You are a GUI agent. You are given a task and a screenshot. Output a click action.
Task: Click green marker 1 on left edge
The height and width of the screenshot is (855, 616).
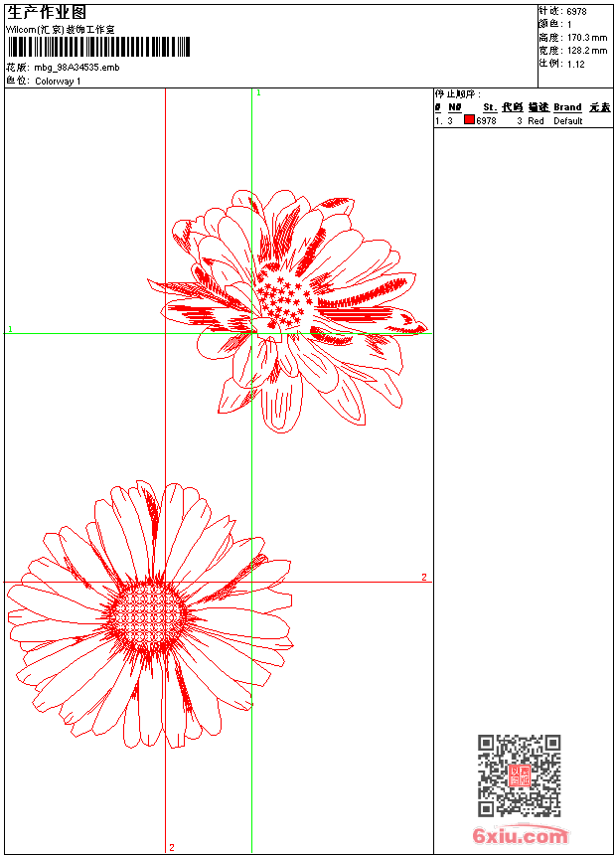[10, 329]
